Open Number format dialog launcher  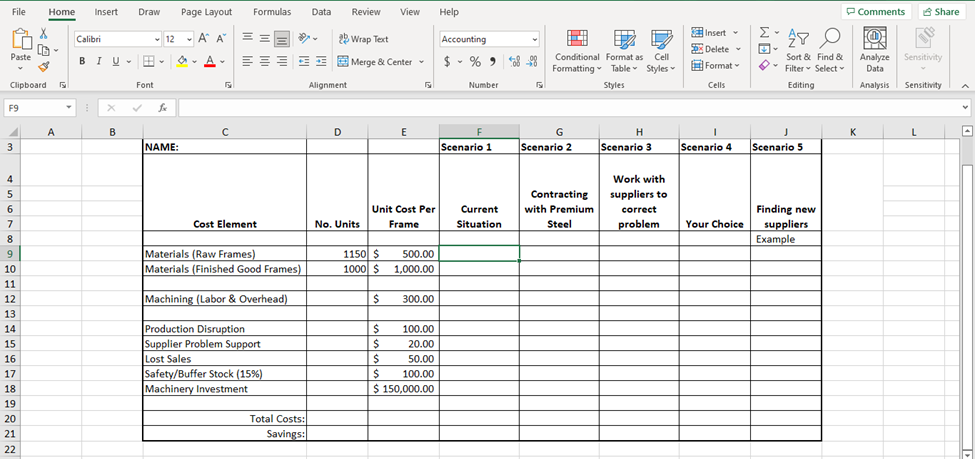539,85
